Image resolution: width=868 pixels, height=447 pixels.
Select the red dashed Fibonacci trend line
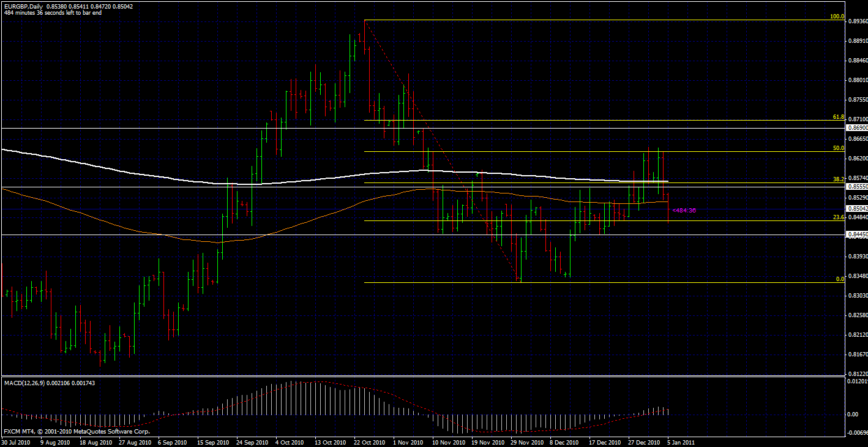(x=442, y=150)
